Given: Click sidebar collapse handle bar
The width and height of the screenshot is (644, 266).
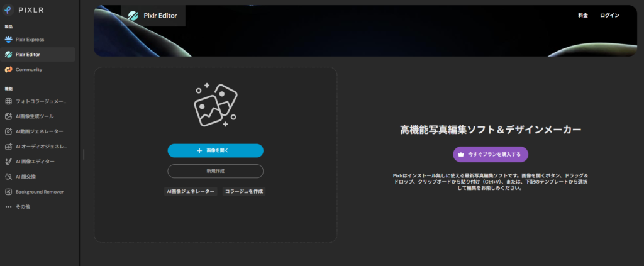Looking at the screenshot, I should [84, 154].
